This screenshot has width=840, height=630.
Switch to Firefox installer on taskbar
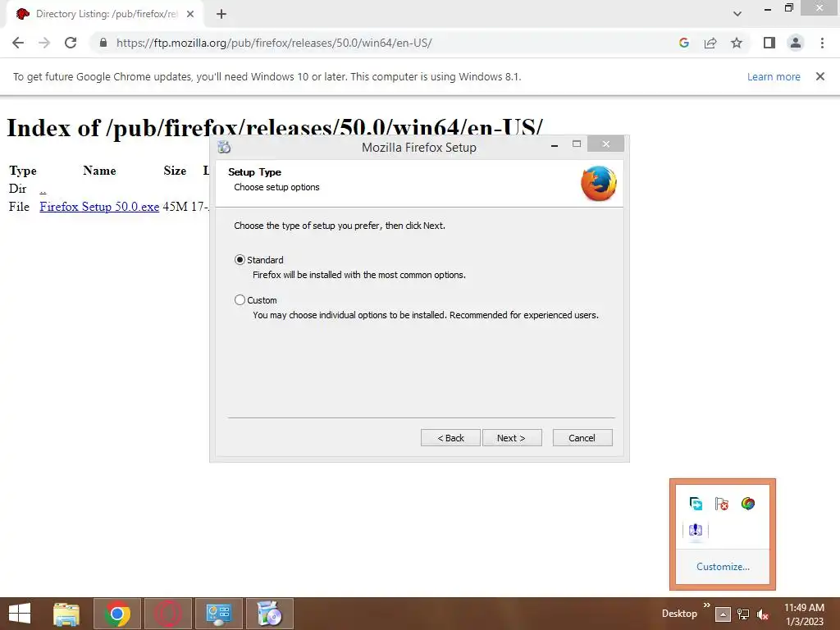pyautogui.click(x=269, y=614)
